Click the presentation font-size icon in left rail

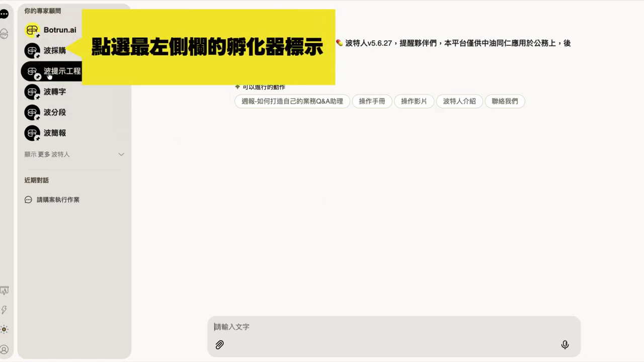tap(4, 291)
